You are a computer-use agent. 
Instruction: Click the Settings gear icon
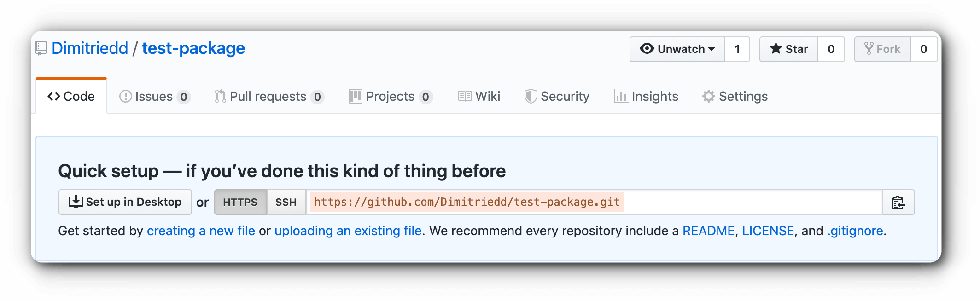708,96
